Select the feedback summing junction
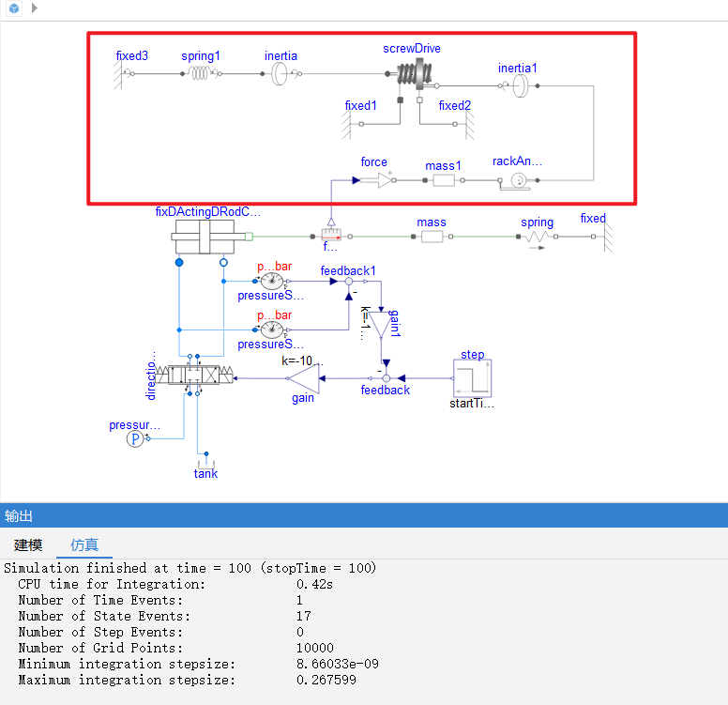728x705 pixels. pyautogui.click(x=386, y=378)
